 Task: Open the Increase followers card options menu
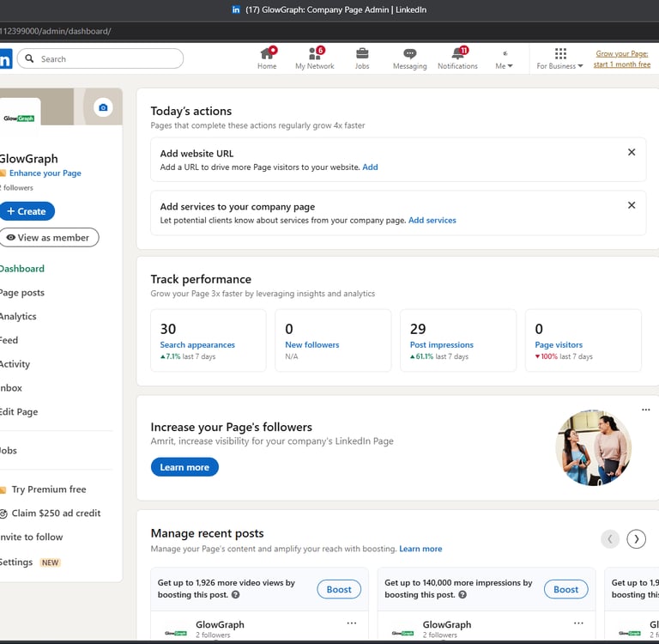tap(645, 410)
